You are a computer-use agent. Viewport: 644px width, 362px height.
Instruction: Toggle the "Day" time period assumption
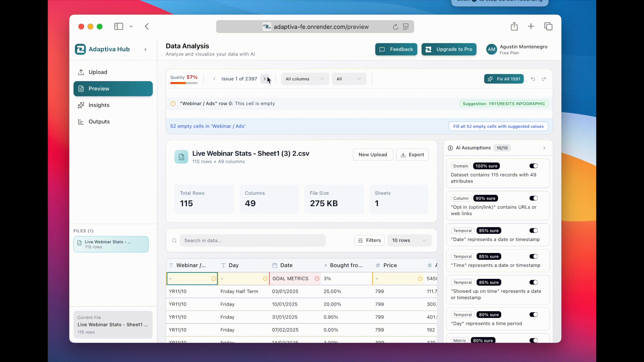(x=533, y=315)
